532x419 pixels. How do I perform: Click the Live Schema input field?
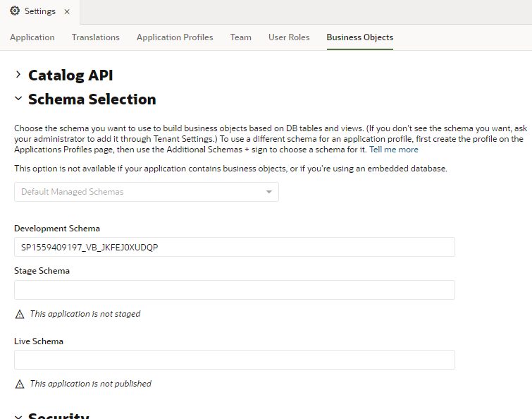click(x=235, y=360)
